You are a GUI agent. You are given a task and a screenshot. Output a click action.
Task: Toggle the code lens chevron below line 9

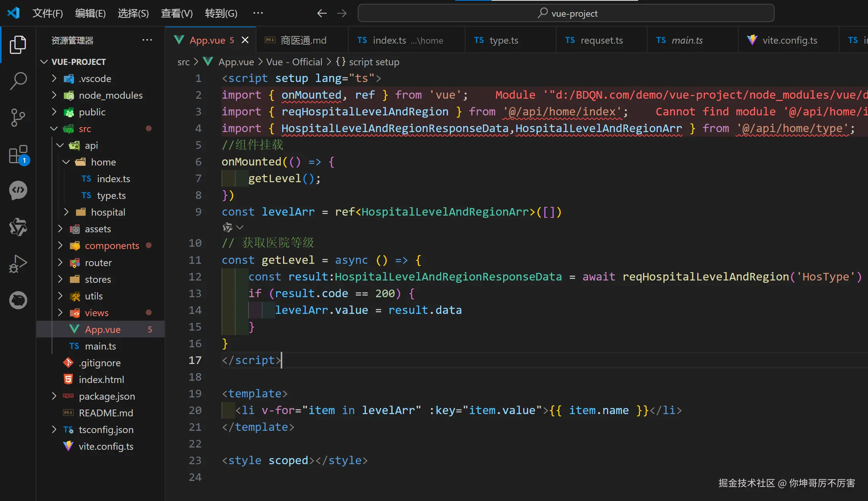240,227
